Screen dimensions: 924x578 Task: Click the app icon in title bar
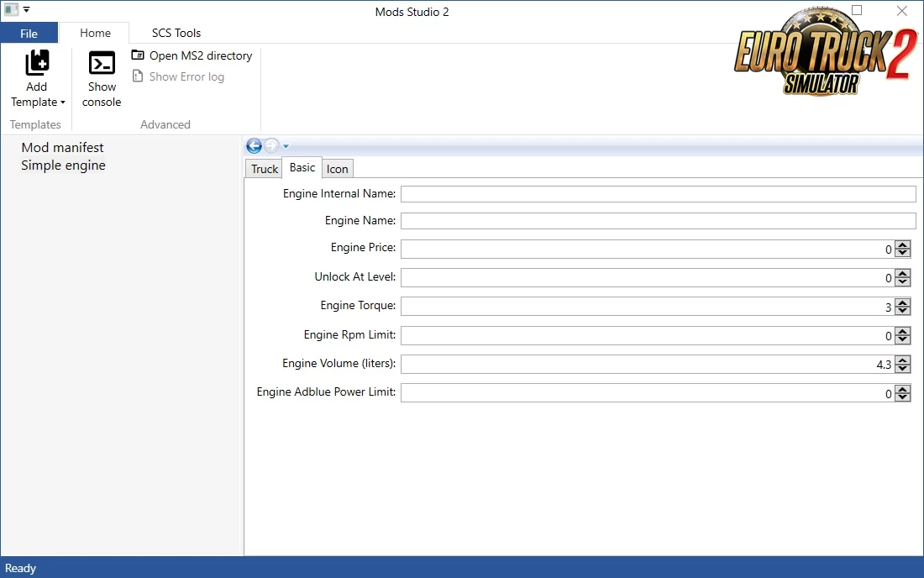pos(11,9)
